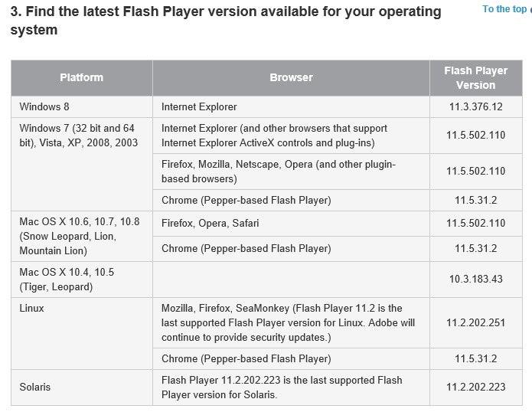Click the Mac OS X 10.4, 10.5 Tiger cell

pyautogui.click(x=82, y=280)
